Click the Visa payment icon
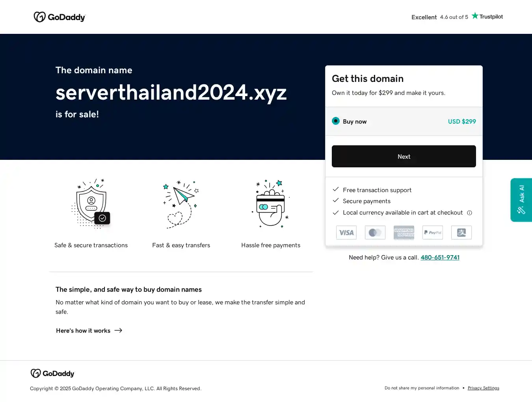The height and width of the screenshot is (402, 532). coord(346,233)
